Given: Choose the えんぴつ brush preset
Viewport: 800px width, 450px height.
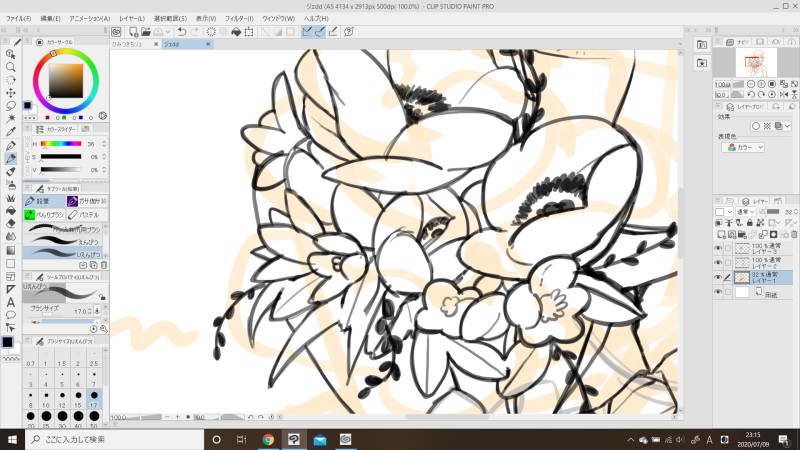Looking at the screenshot, I should coord(64,241).
